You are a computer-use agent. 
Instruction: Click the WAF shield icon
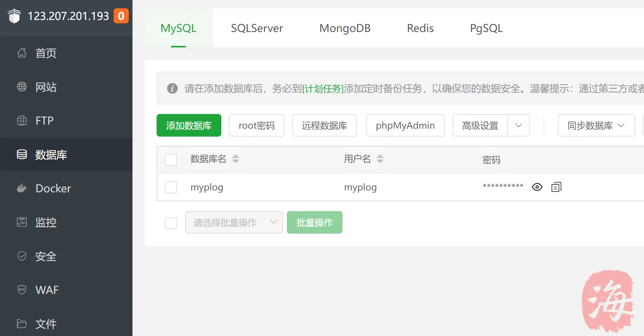tap(22, 290)
